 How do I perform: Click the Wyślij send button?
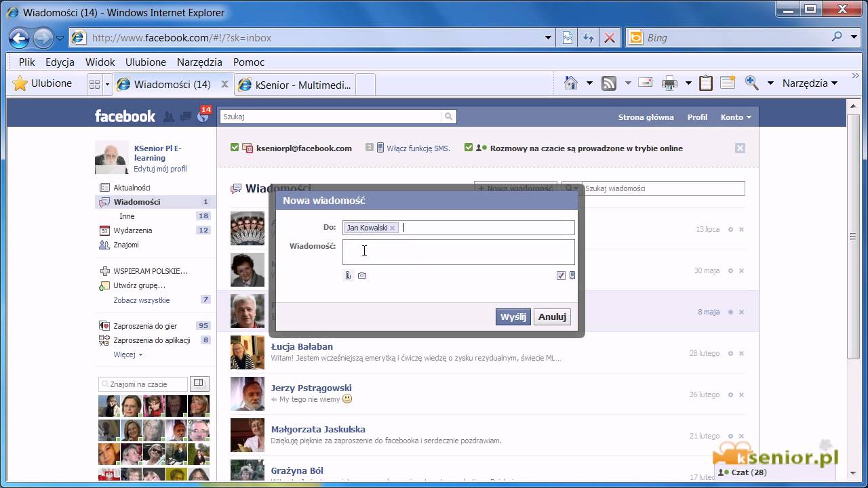(513, 317)
